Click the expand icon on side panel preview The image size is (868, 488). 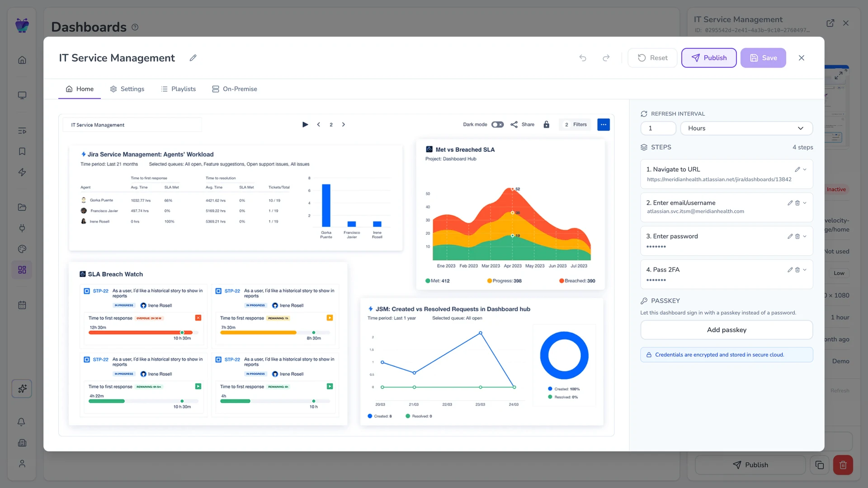(x=839, y=75)
